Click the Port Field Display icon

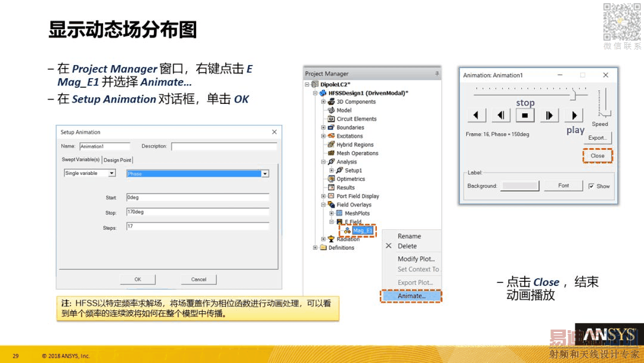331,196
